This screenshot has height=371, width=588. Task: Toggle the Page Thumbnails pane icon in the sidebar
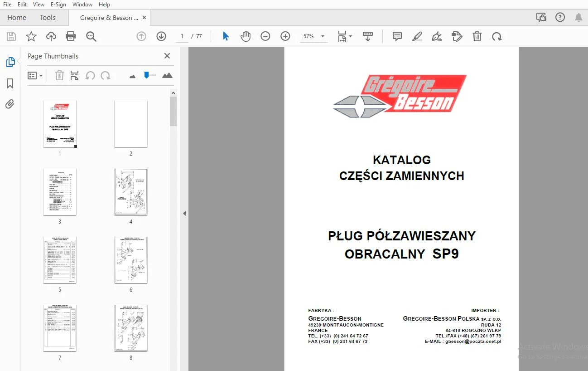tap(10, 62)
